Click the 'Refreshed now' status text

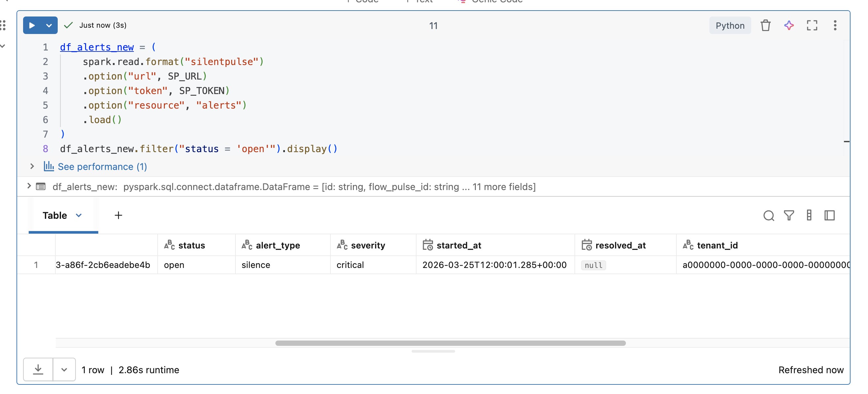click(811, 370)
